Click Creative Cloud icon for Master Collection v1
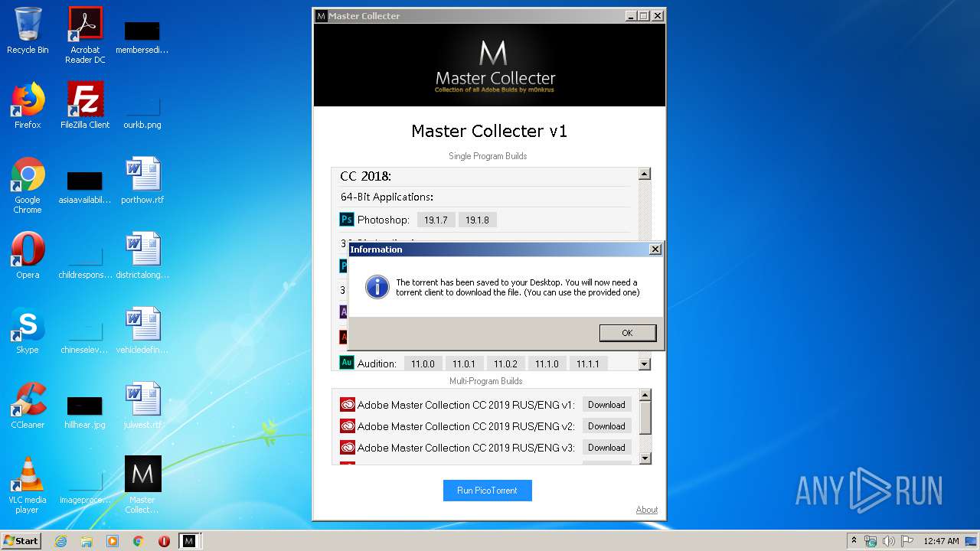Screen dimensions: 980x551 coord(348,405)
